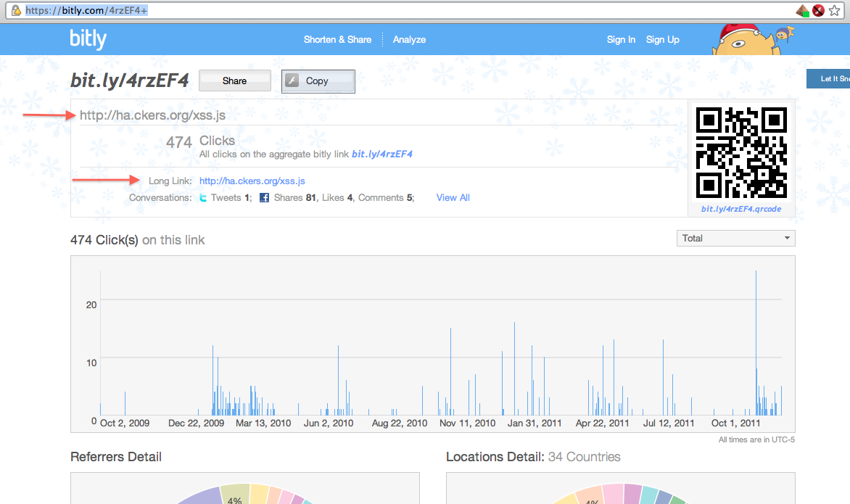Open the Long Link ha.ckers.org/xss.js URL
The image size is (850, 504).
click(252, 181)
